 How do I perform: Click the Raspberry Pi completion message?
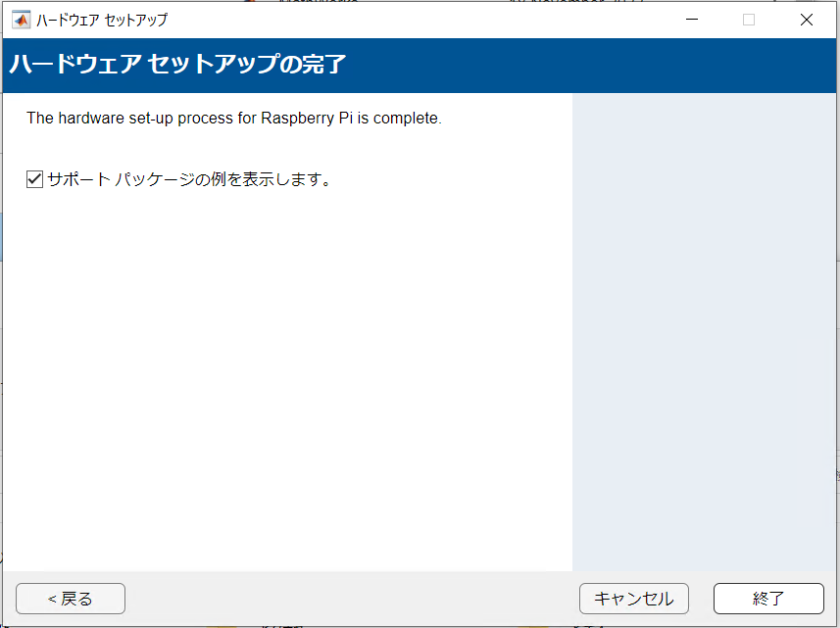tap(233, 119)
